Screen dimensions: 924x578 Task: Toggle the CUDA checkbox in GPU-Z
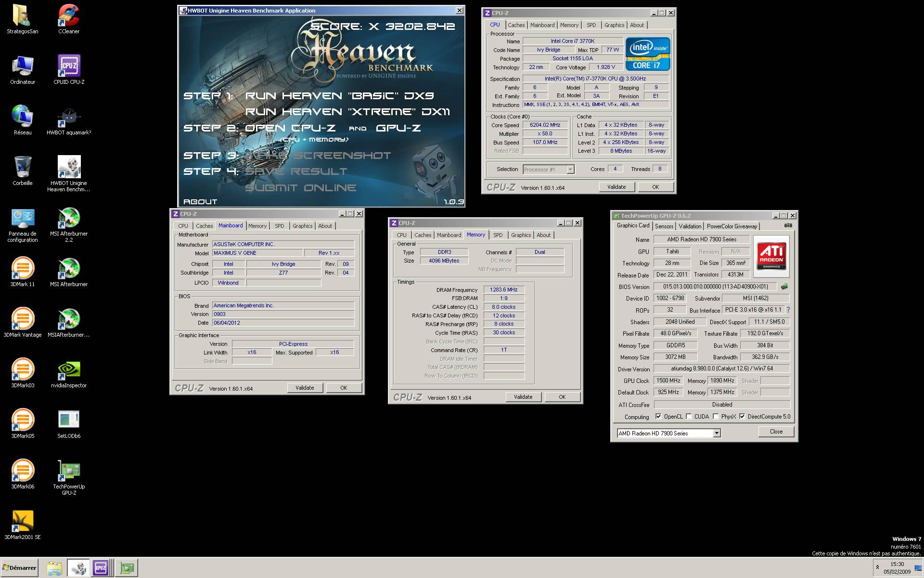point(689,417)
